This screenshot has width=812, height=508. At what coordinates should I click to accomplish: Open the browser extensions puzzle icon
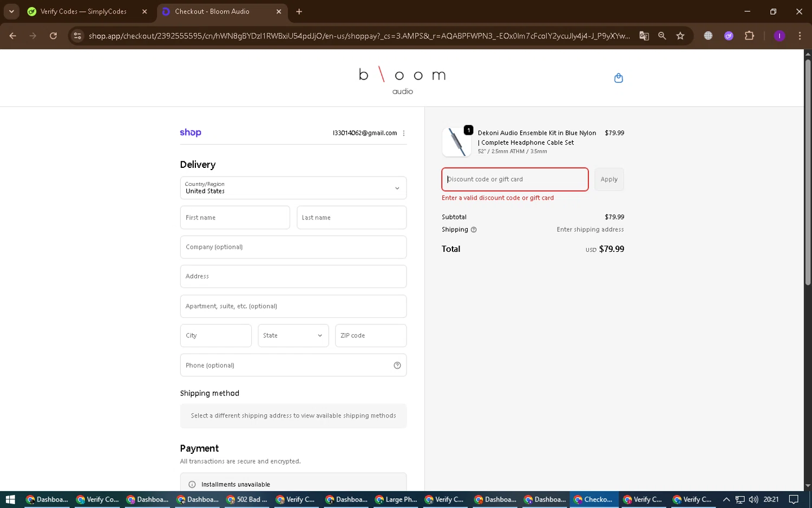(749, 36)
